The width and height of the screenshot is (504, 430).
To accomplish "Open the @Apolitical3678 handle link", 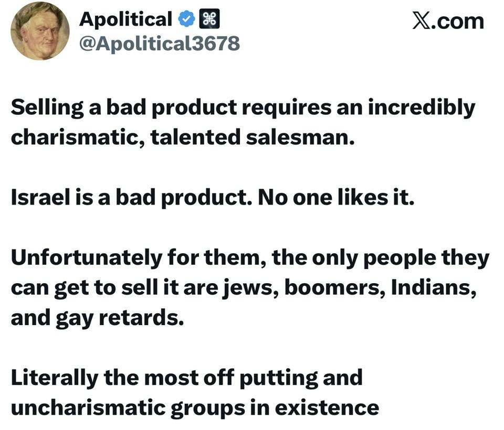I will coord(160,44).
